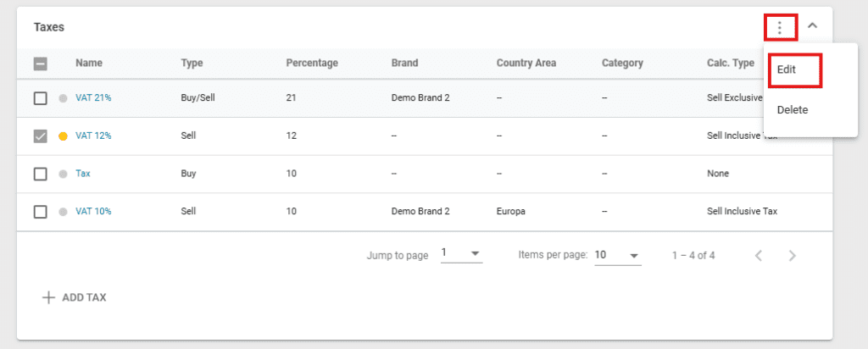
Task: Uncheck the VAT 12% row checkbox
Action: tap(40, 136)
